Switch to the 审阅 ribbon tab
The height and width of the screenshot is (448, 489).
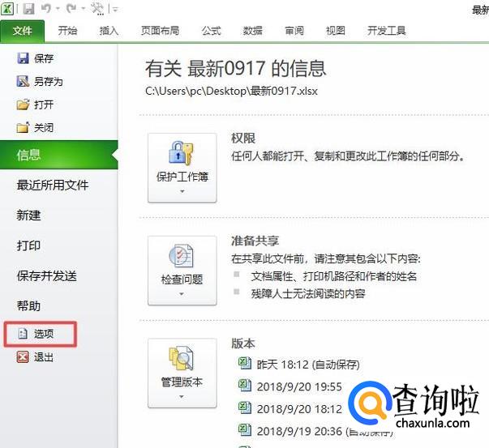(294, 31)
